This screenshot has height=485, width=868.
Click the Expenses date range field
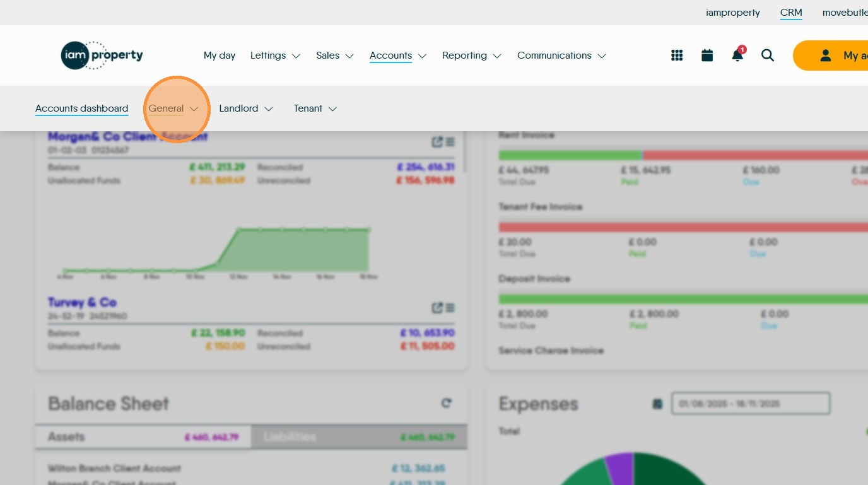click(751, 404)
